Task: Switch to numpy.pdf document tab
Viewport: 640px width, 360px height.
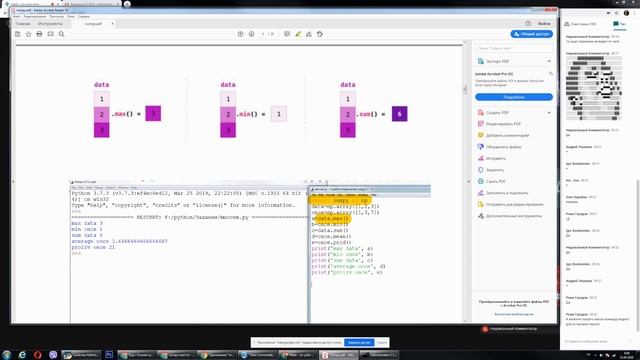Action: click(93, 24)
